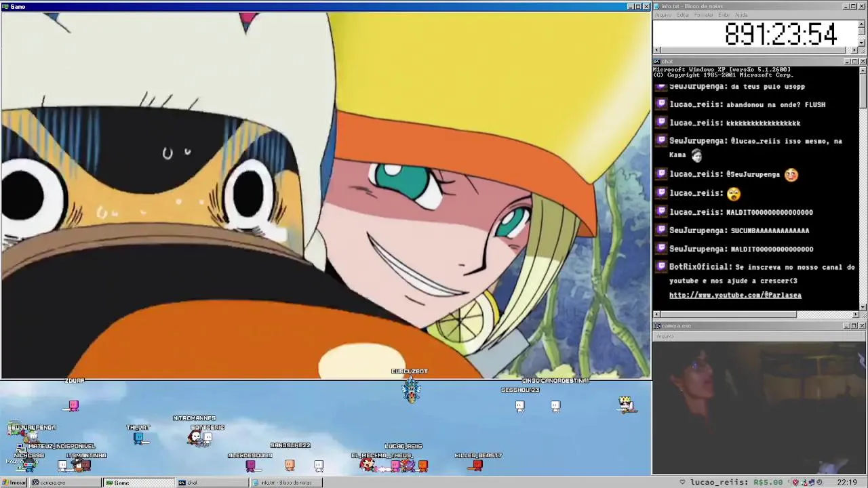Open the Ajuda menu in Bloco de notas
Screen dimensions: 868x488
(x=742, y=15)
